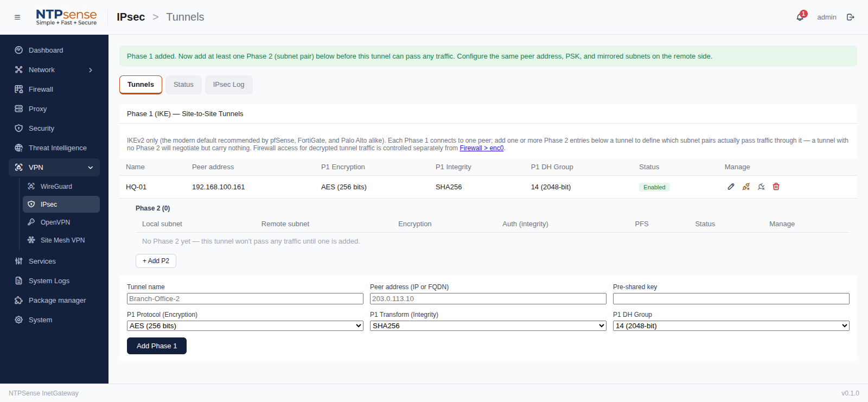Click the Dashboard gauge icon in the sidebar
The image size is (868, 402).
click(19, 50)
